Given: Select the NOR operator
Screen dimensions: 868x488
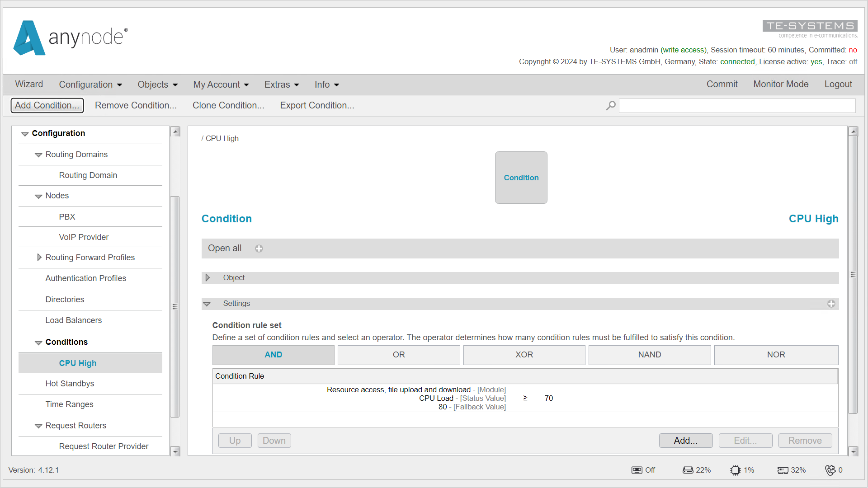Looking at the screenshot, I should (x=776, y=355).
